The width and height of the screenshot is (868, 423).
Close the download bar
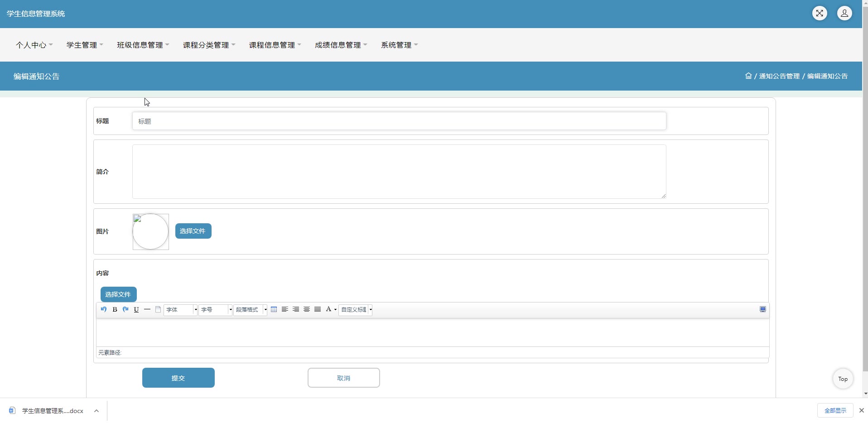[x=861, y=410]
